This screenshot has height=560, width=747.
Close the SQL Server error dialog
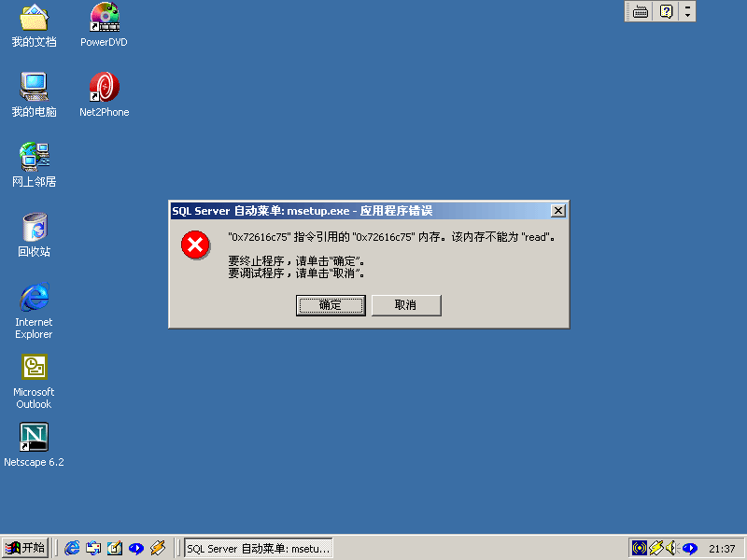[x=557, y=211]
